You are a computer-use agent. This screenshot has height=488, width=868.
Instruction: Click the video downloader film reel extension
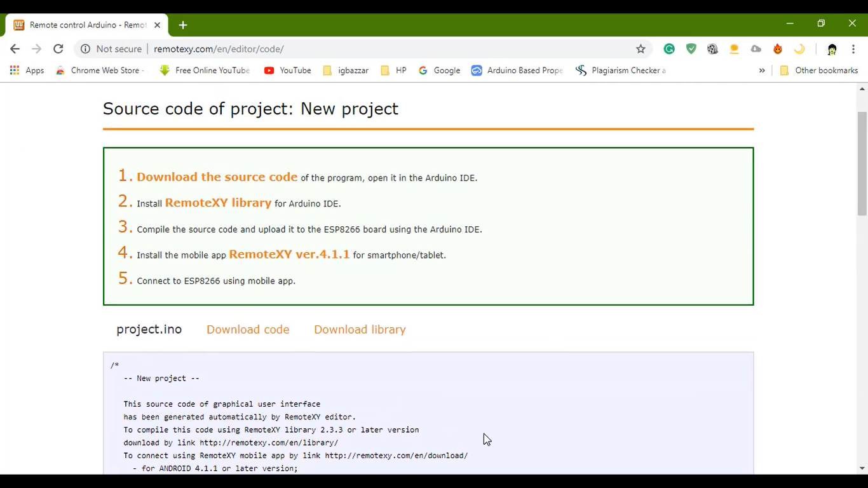pos(712,49)
